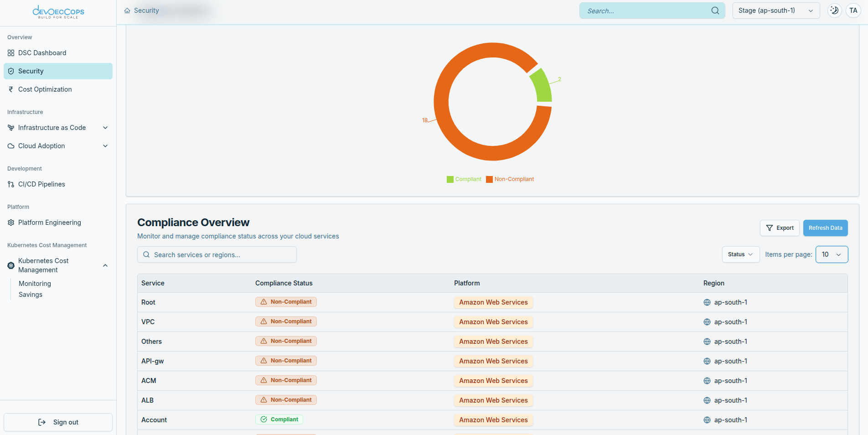Click the Kubernetes Cost Management wheel icon
Image resolution: width=868 pixels, height=435 pixels.
(11, 265)
